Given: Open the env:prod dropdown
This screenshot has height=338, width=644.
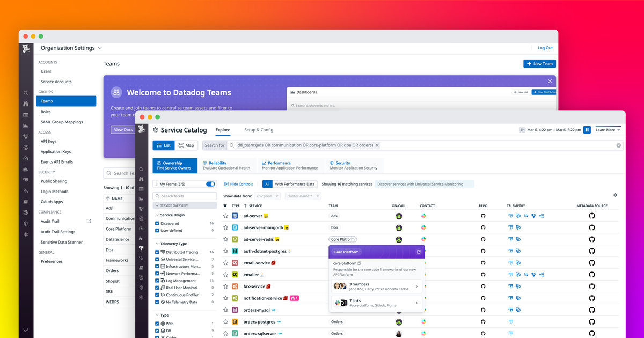Looking at the screenshot, I should click(x=267, y=196).
